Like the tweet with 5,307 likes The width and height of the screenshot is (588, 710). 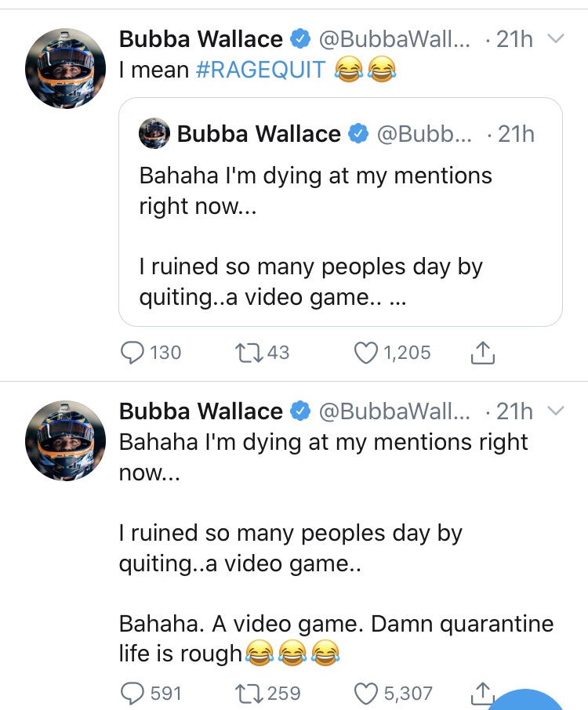367,693
